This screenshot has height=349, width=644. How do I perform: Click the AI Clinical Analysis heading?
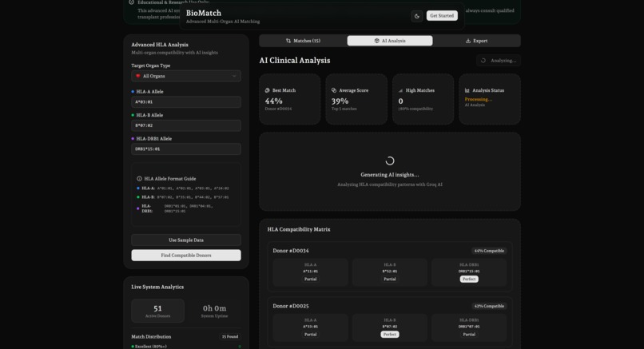[295, 61]
